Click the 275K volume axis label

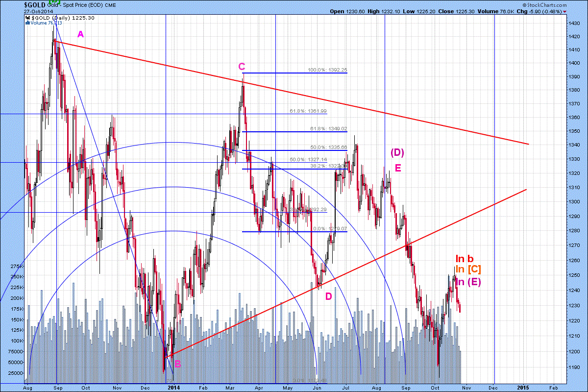point(17,266)
